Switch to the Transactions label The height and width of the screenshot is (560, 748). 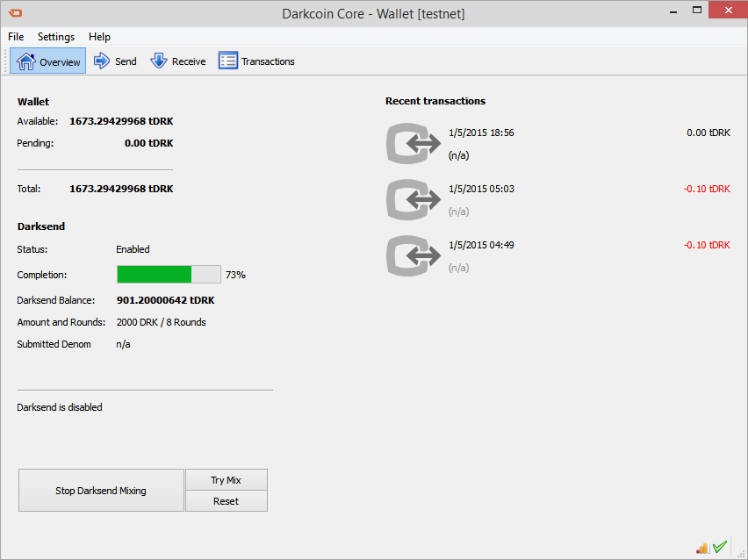268,61
